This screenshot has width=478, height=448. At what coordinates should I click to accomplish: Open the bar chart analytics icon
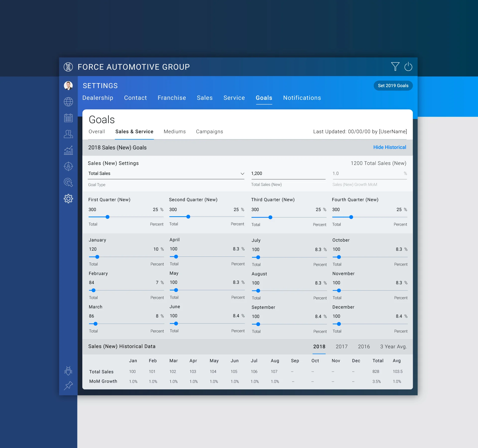pos(68,150)
